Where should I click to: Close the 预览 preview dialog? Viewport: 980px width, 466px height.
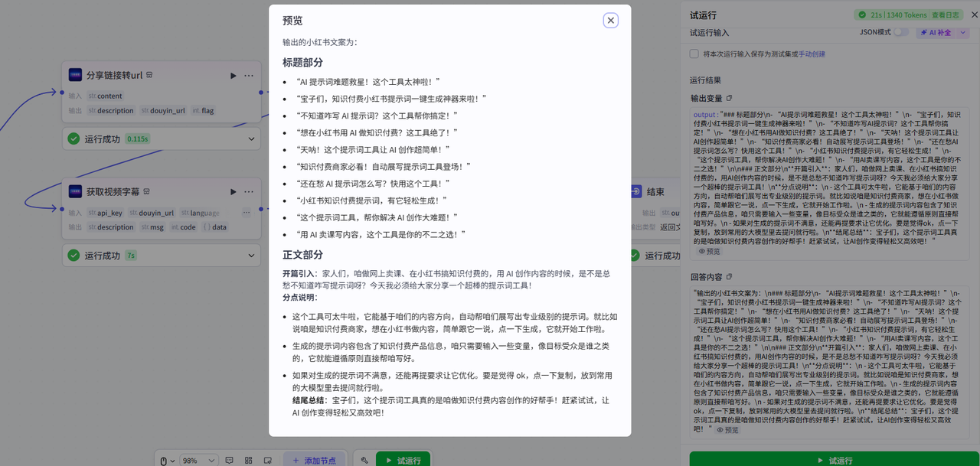click(610, 21)
